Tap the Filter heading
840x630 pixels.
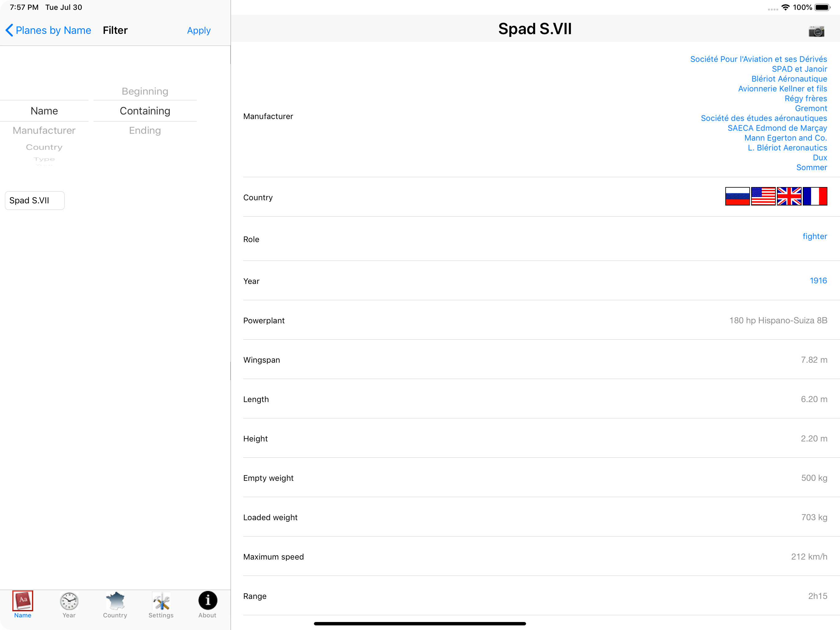pyautogui.click(x=115, y=30)
